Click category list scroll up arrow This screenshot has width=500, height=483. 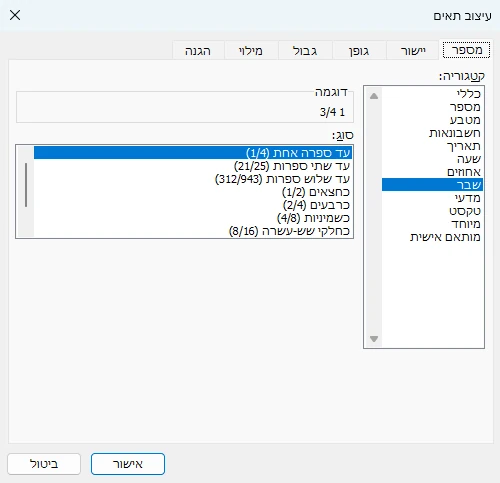(374, 96)
